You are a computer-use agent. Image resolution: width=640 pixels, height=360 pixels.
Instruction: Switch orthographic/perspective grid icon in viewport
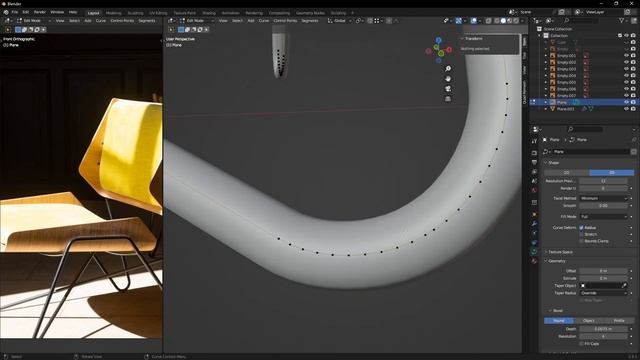click(448, 99)
